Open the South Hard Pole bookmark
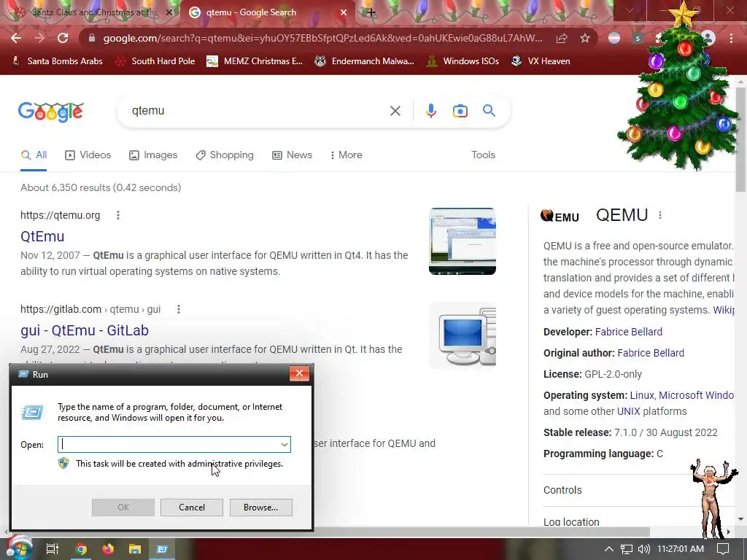This screenshot has width=747, height=560. point(156,61)
